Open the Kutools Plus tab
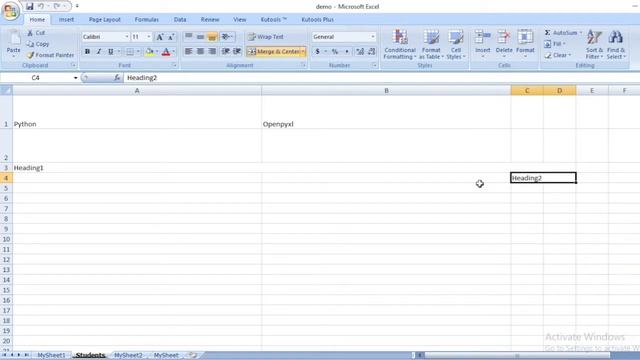Screen dimensions: 640x360 point(317,19)
